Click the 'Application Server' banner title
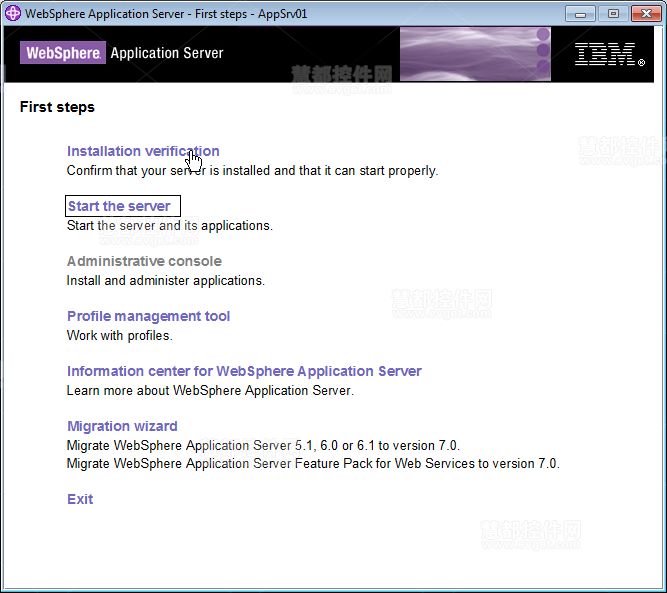 (x=167, y=53)
